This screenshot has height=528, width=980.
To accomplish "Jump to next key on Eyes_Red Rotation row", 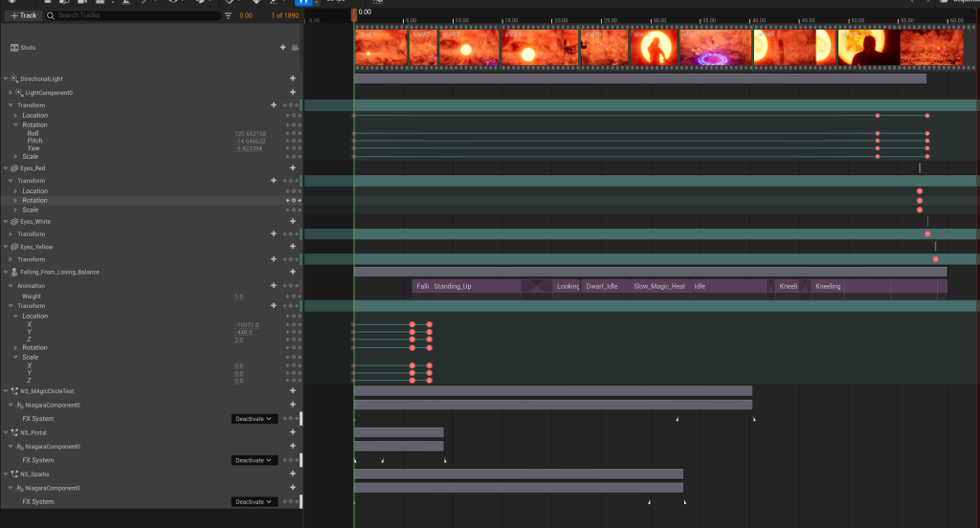I will click(299, 201).
